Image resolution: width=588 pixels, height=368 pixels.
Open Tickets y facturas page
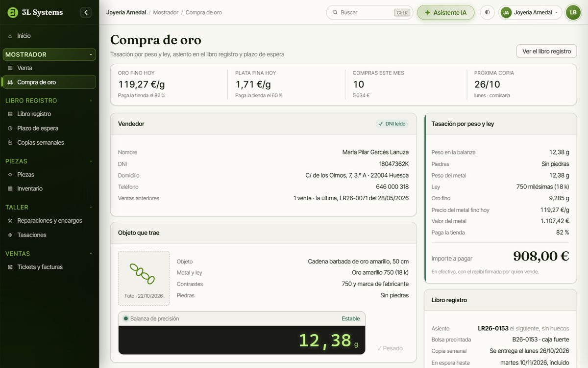coord(49,267)
